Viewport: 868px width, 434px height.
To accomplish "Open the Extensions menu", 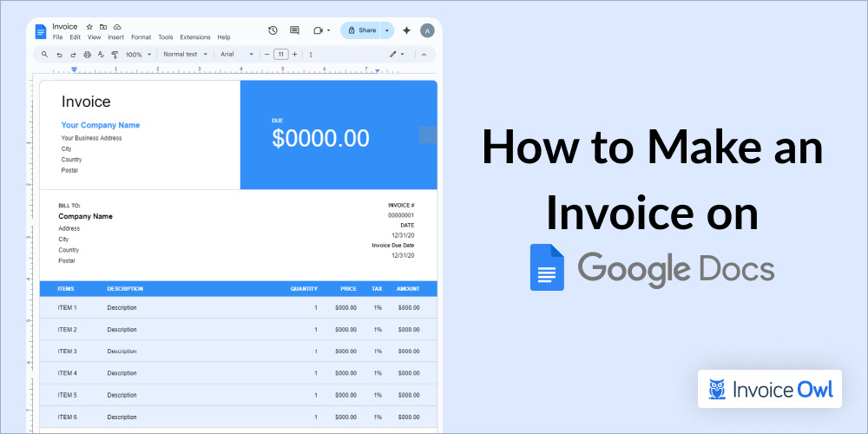I will (194, 37).
